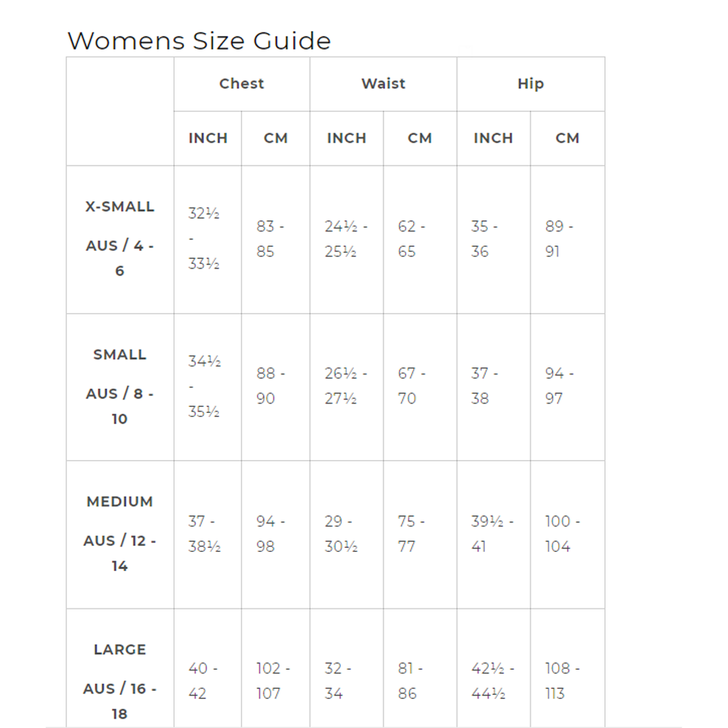
Task: Click the X-Small waist cm cell 62 - 65
Action: click(x=411, y=239)
